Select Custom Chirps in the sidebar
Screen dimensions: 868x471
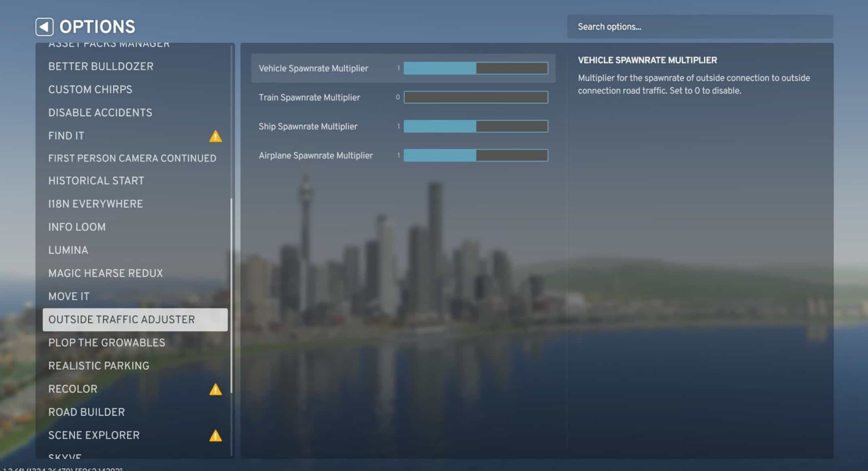(90, 89)
